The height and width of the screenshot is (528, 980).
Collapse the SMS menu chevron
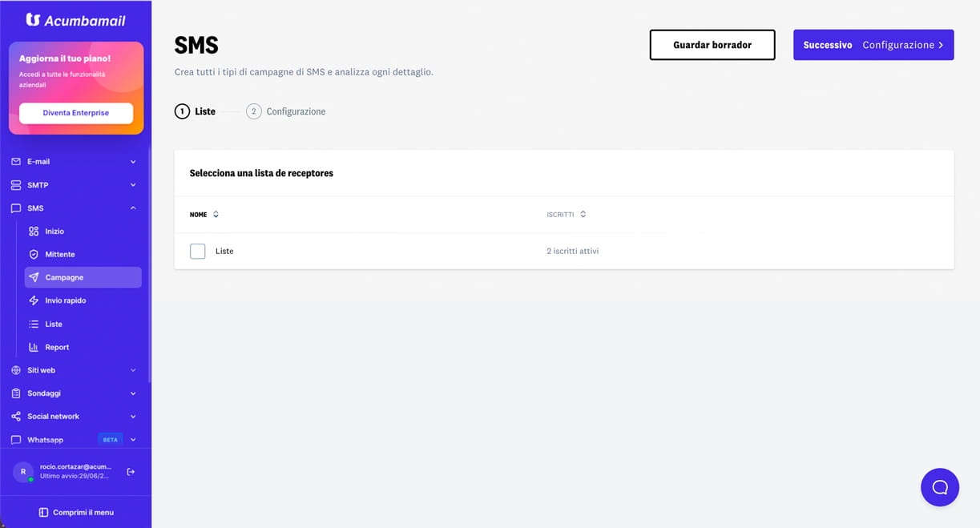pyautogui.click(x=133, y=208)
